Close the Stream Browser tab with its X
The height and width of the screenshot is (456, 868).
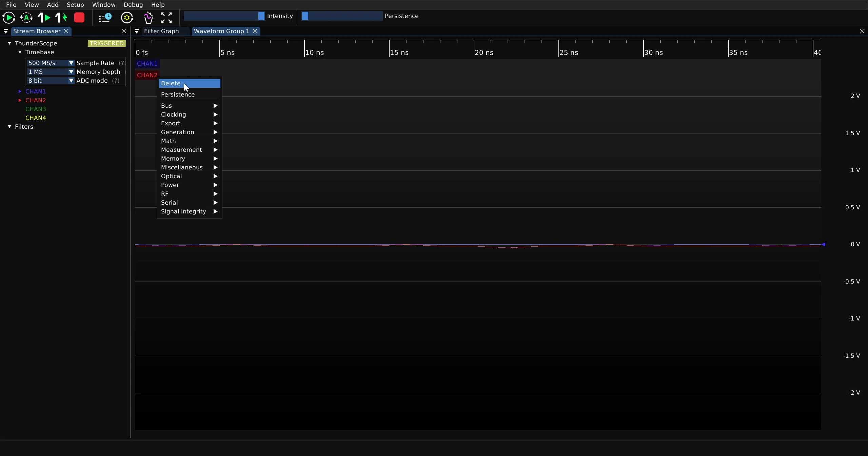click(x=66, y=31)
